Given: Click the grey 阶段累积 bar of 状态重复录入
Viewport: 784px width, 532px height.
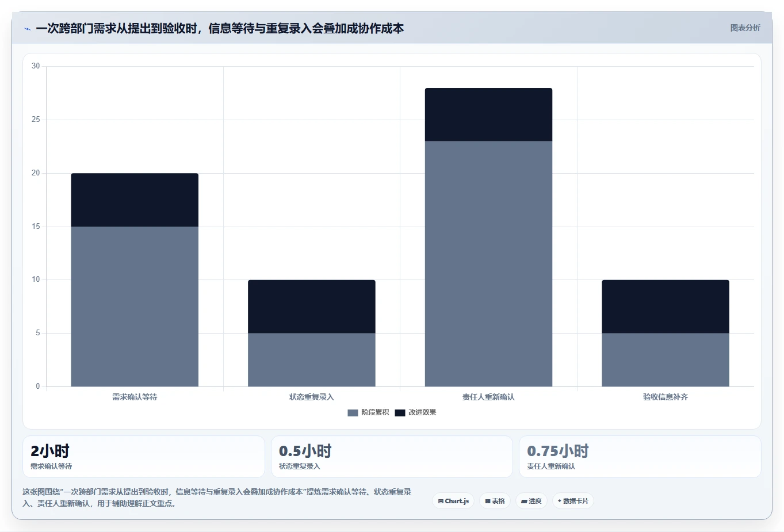Looking at the screenshot, I should point(312,360).
